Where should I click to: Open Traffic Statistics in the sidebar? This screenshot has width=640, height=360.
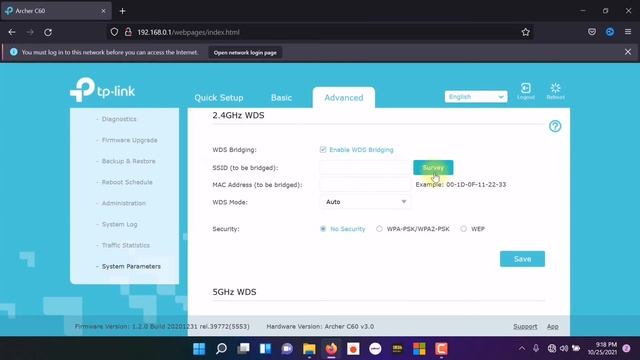(x=126, y=245)
